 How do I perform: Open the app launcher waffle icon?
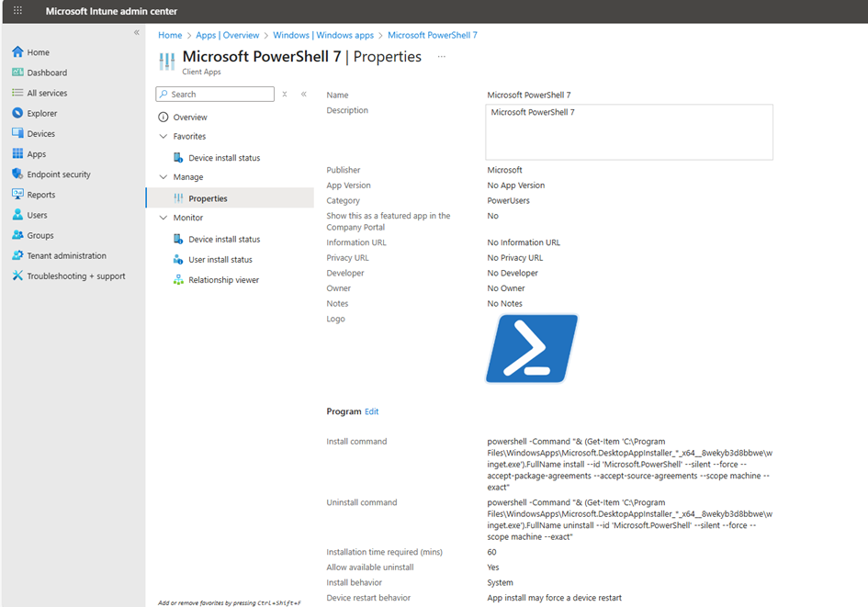pyautogui.click(x=17, y=10)
